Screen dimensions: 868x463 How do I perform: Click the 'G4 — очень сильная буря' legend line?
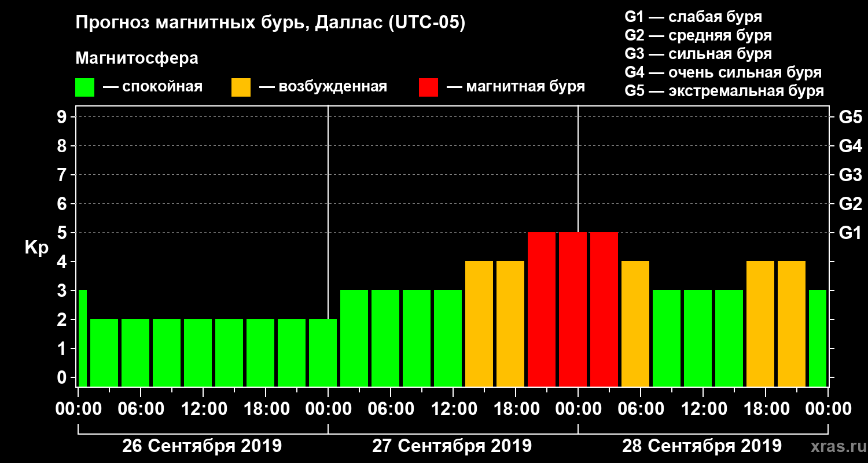pos(723,72)
